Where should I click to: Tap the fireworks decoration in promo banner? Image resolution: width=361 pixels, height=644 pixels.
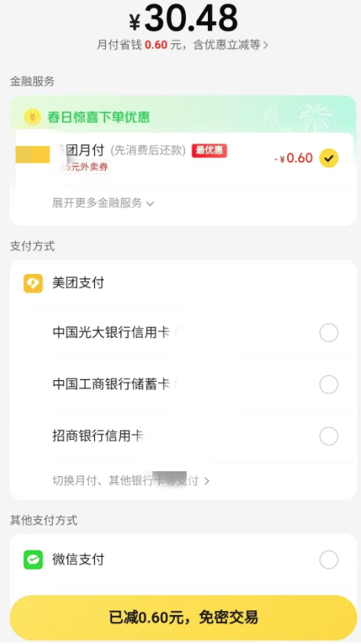[x=315, y=116]
